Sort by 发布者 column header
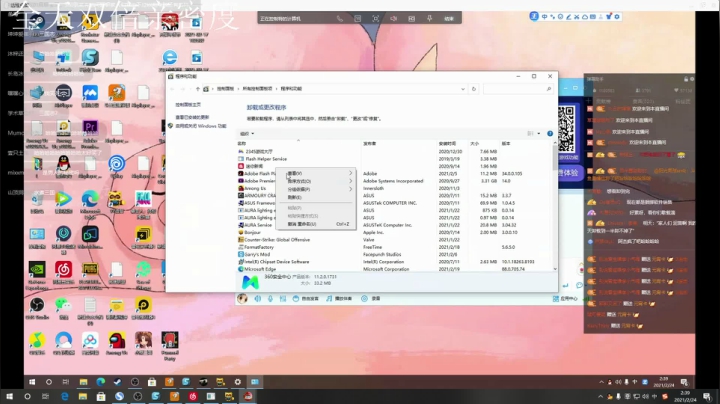This screenshot has height=404, width=720. tap(370, 144)
